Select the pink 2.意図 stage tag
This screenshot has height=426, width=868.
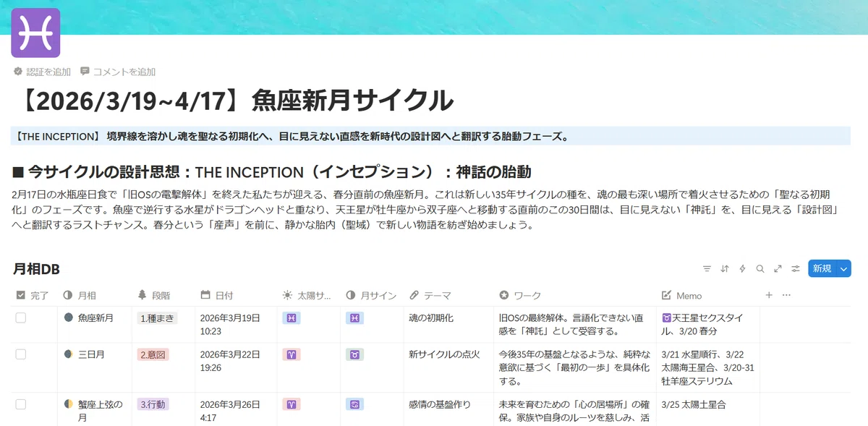[x=153, y=354]
